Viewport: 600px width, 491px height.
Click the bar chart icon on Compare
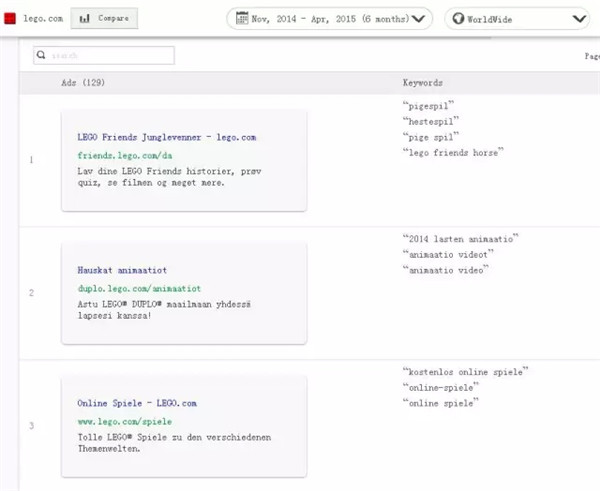point(85,18)
